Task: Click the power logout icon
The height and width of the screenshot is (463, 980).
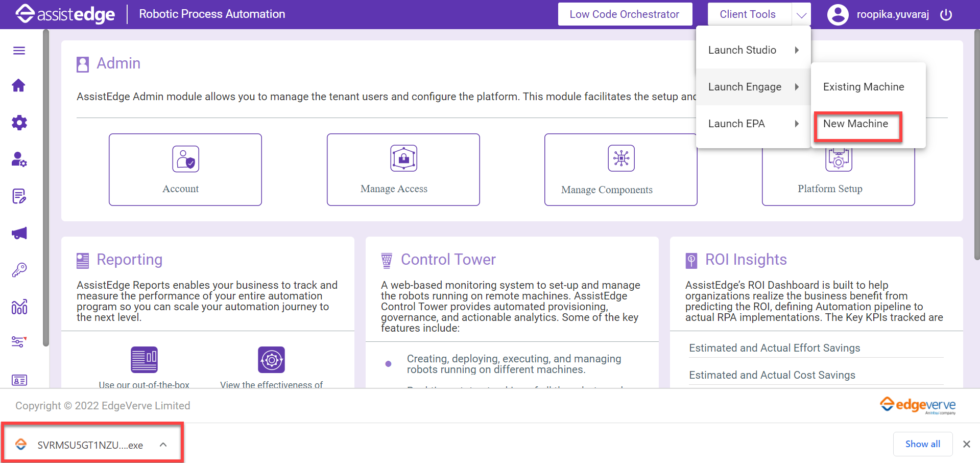Action: (x=946, y=14)
